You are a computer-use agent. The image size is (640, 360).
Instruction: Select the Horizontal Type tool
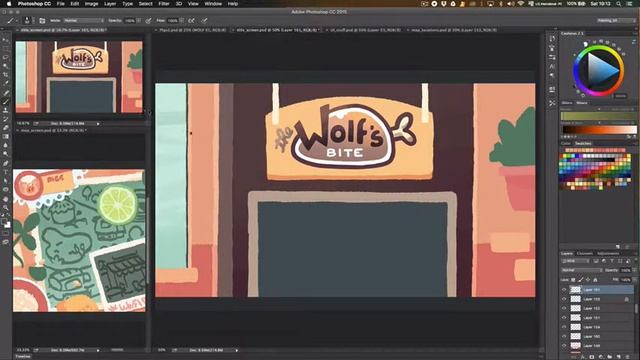coord(5,172)
